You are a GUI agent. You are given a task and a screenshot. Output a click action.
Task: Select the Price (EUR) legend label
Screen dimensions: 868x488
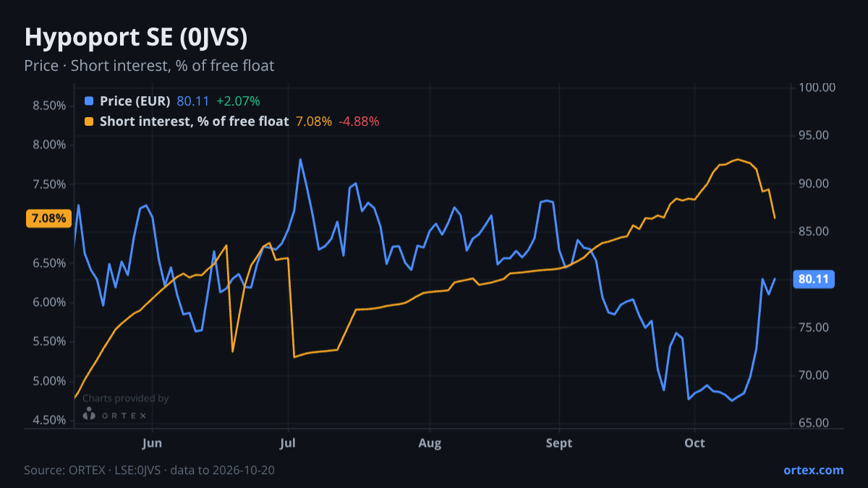click(x=135, y=101)
